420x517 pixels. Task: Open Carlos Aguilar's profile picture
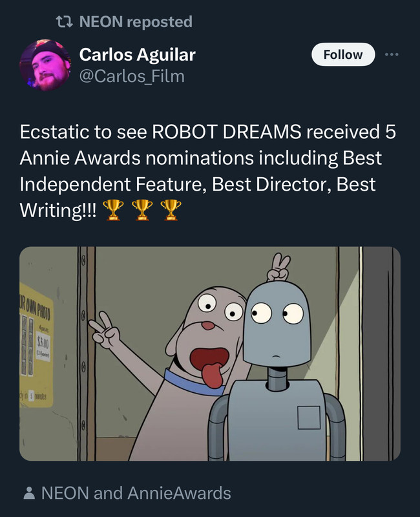(x=45, y=65)
